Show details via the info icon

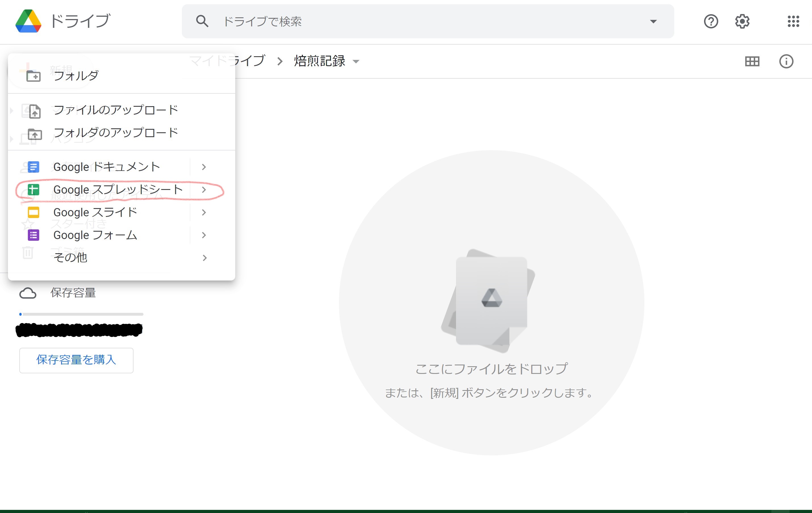point(786,61)
